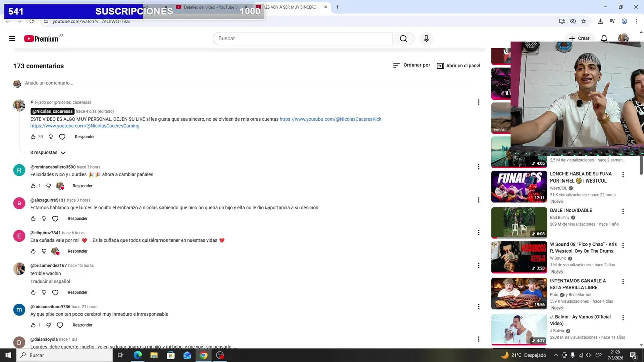
Task: Click Abrir en el panel
Action: (458, 66)
